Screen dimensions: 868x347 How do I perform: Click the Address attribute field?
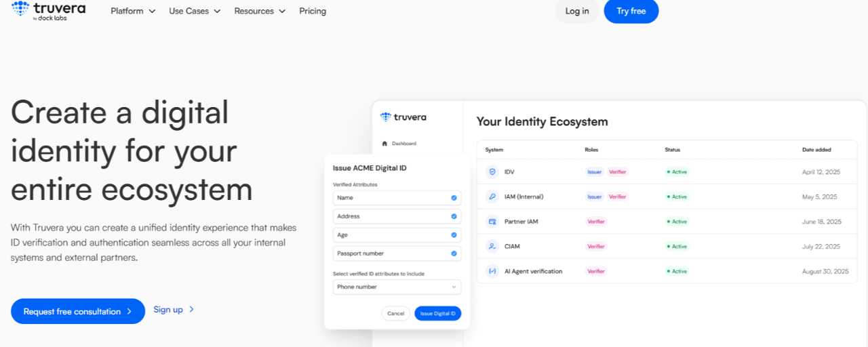click(x=397, y=216)
